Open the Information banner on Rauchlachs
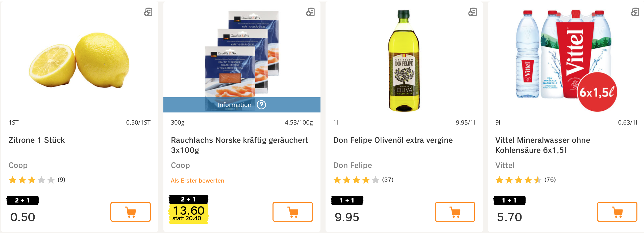644x233 pixels. pyautogui.click(x=234, y=105)
